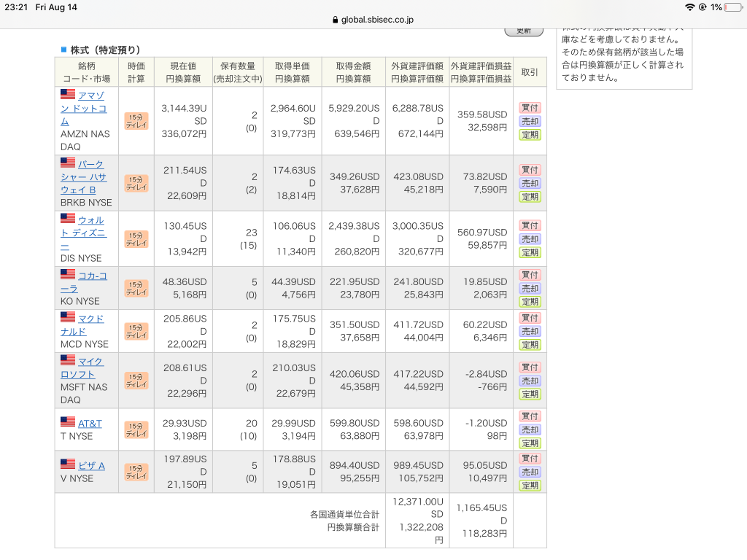Tap 定期 in the McDonald's row

(530, 345)
